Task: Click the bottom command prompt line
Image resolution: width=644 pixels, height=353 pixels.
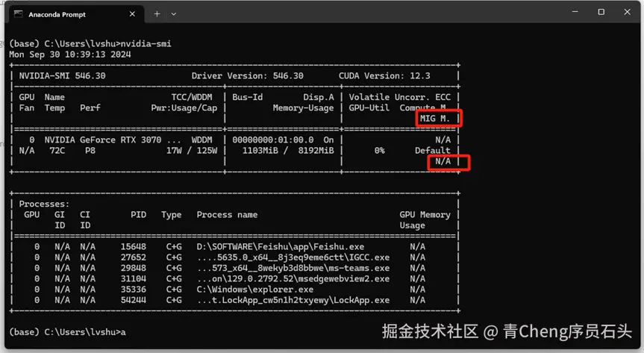Action: coord(67,332)
